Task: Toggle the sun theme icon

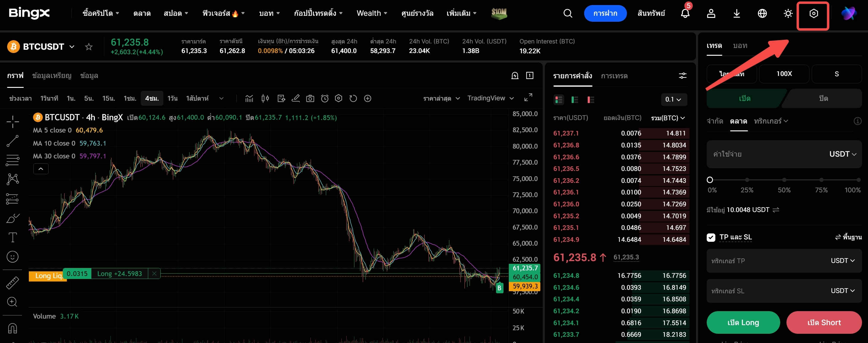Action: click(x=788, y=13)
